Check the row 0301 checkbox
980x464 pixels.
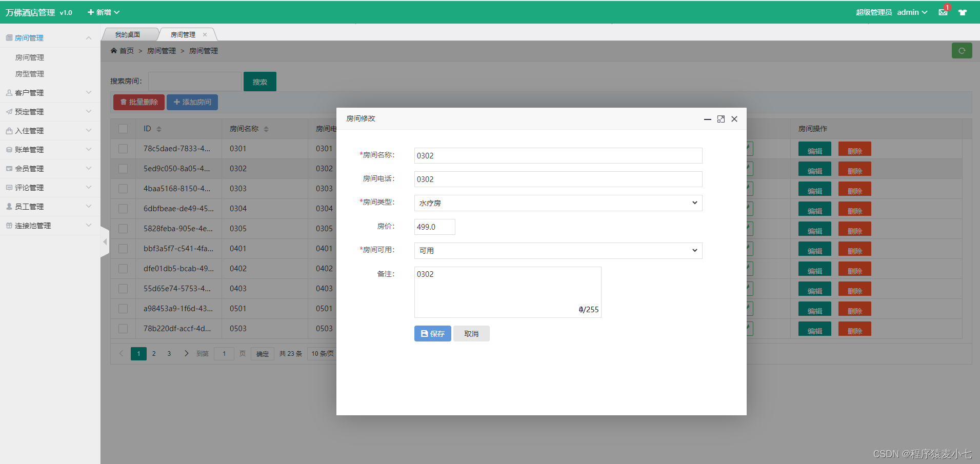(x=123, y=149)
